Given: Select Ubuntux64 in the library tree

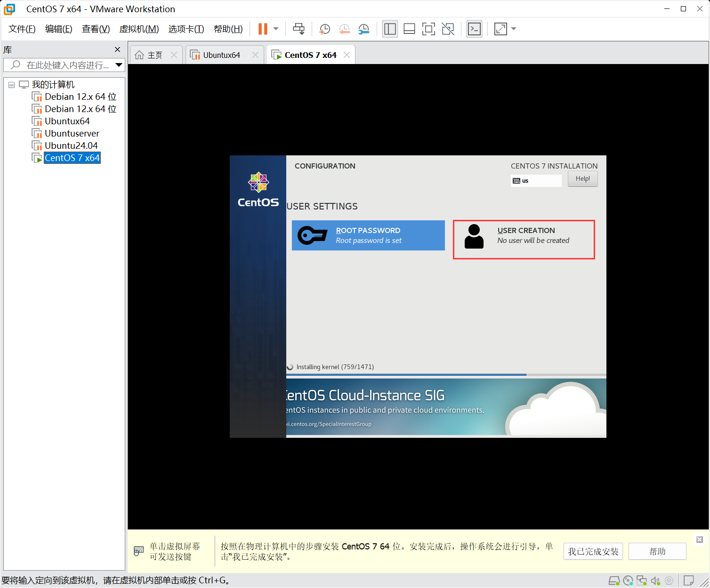Looking at the screenshot, I should [x=67, y=121].
